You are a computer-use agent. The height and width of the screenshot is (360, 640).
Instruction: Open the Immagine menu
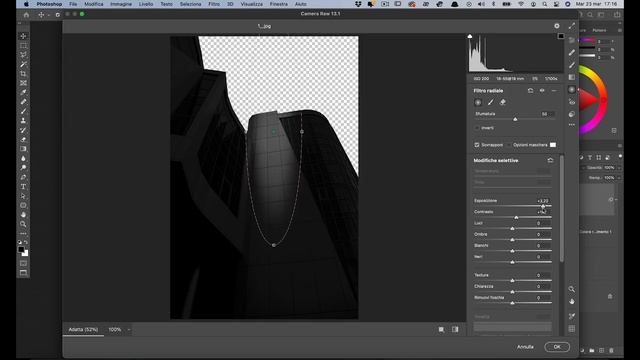click(x=121, y=4)
